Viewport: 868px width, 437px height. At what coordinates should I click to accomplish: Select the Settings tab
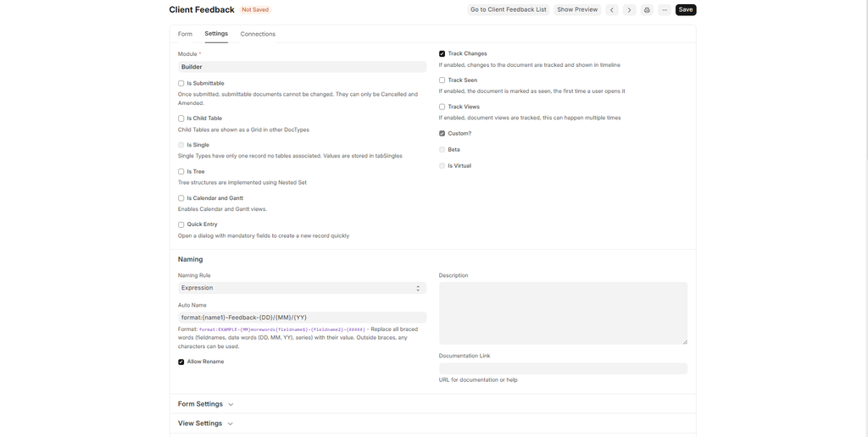coord(216,34)
